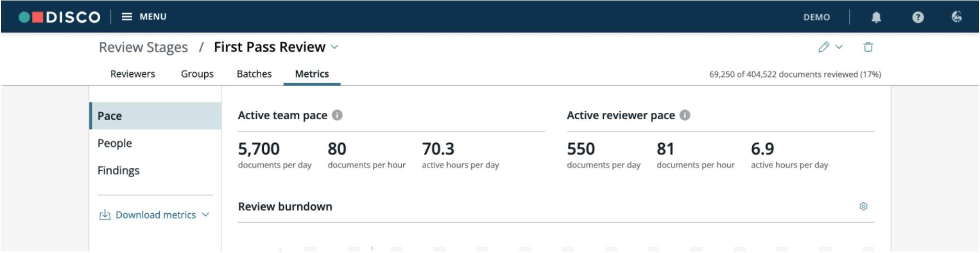Click the Active reviewer pace info icon
Screen dimensions: 980x253
(x=685, y=115)
